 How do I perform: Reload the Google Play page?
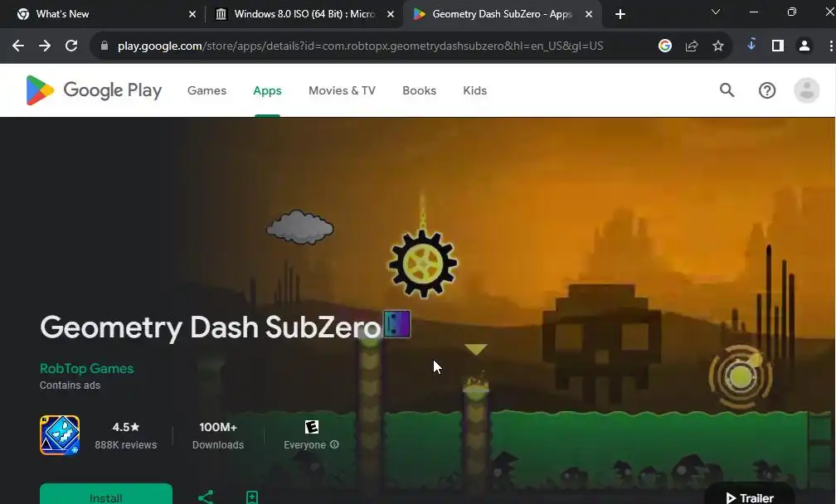[71, 46]
